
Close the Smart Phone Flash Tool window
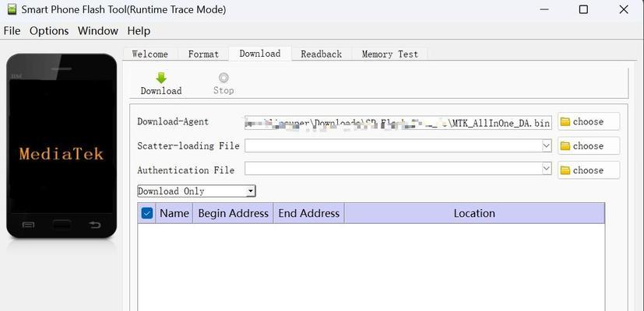point(624,9)
